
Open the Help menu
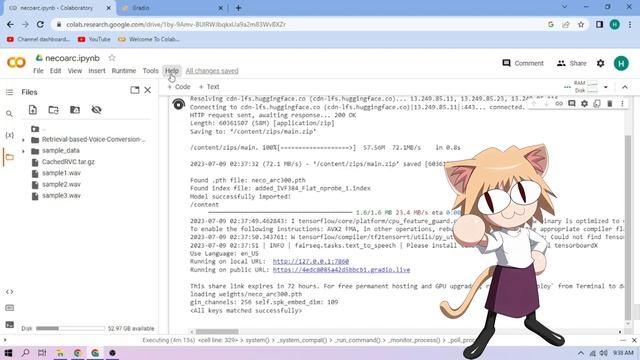pos(172,71)
